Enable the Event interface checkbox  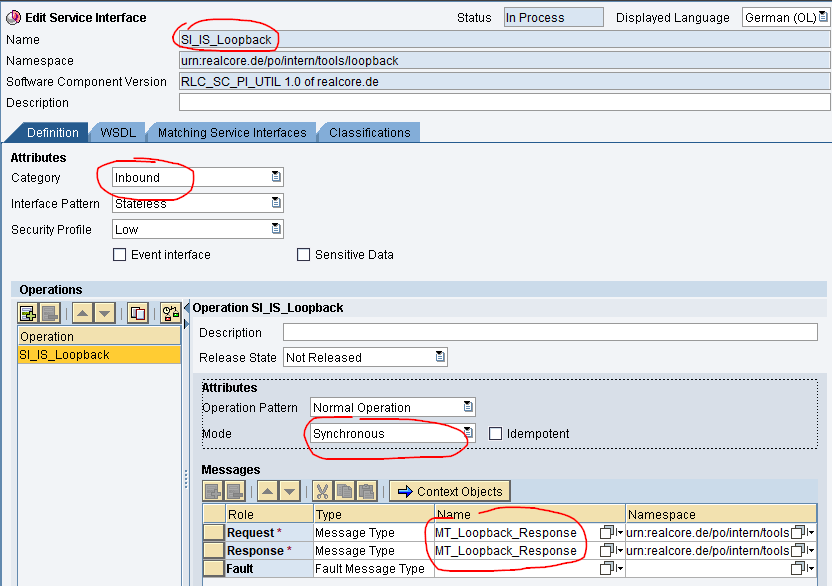click(120, 255)
